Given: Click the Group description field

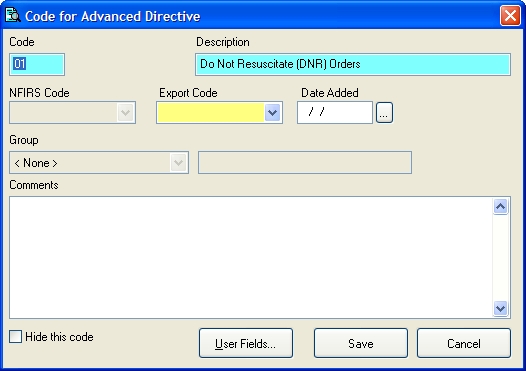Looking at the screenshot, I should coord(305,163).
